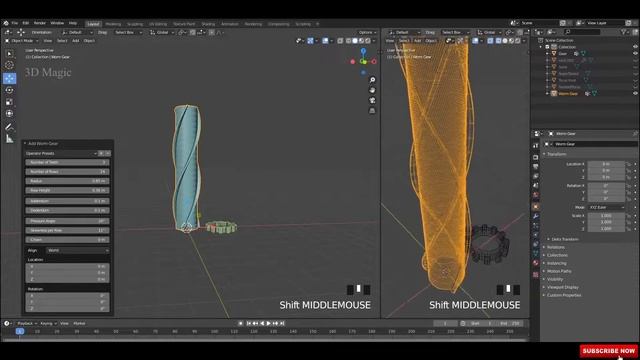Hide the Gear object in outliner

[635, 53]
